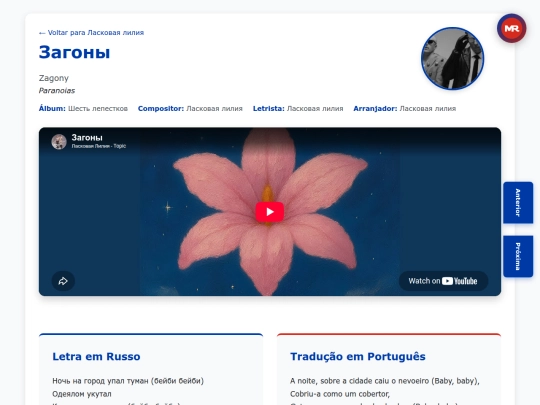Click translation line Cobriu-a como um cobertor
This screenshot has height=405, width=540.
coord(340,394)
